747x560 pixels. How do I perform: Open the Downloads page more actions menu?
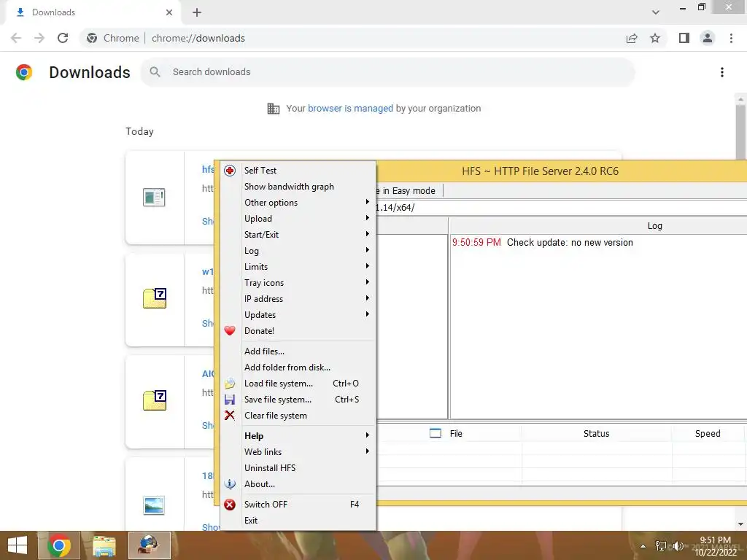[722, 72]
